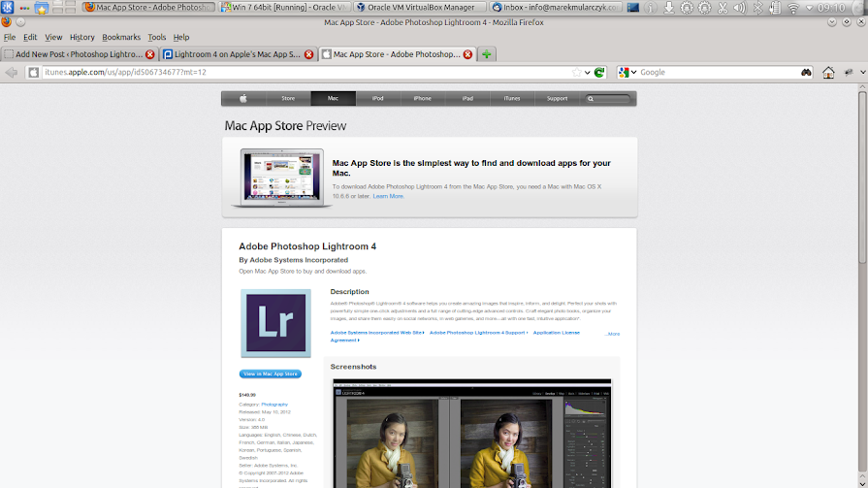Open the Wi-Fi network tray icon

pyautogui.click(x=793, y=8)
